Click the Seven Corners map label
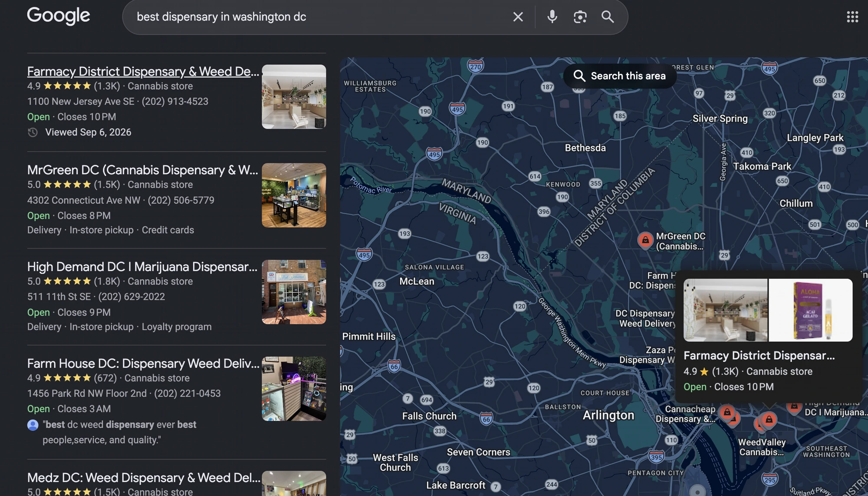Image resolution: width=868 pixels, height=496 pixels. (x=478, y=452)
